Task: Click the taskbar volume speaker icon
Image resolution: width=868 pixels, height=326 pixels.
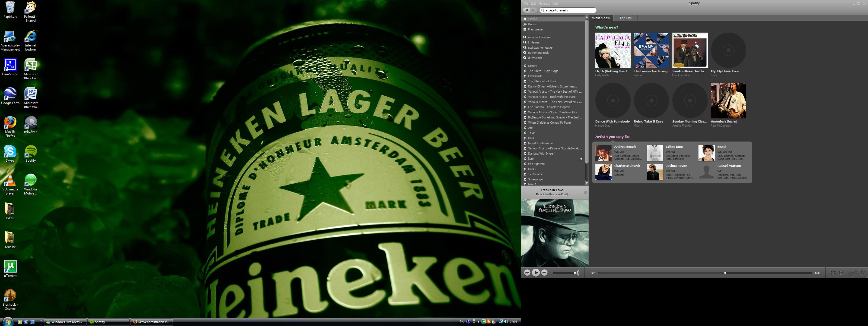Action: (506, 322)
